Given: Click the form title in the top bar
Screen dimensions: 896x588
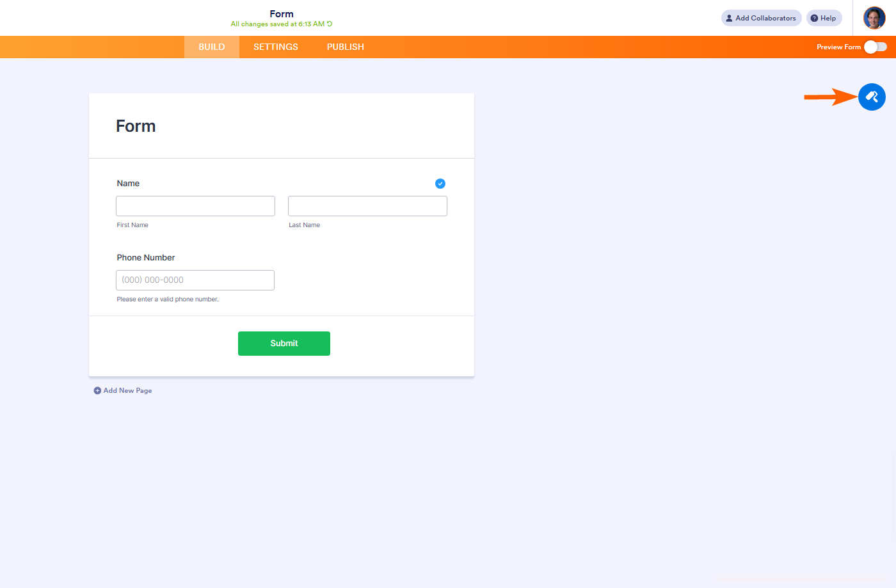Looking at the screenshot, I should coord(282,13).
